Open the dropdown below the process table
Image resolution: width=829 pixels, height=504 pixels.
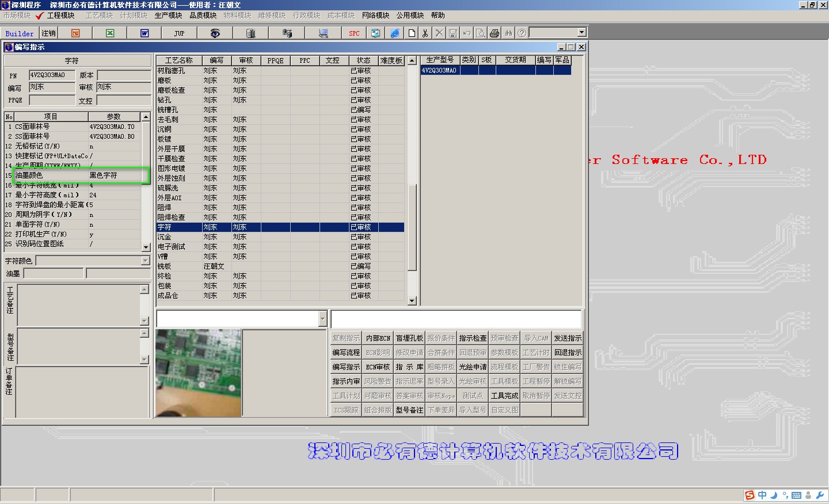(x=322, y=319)
